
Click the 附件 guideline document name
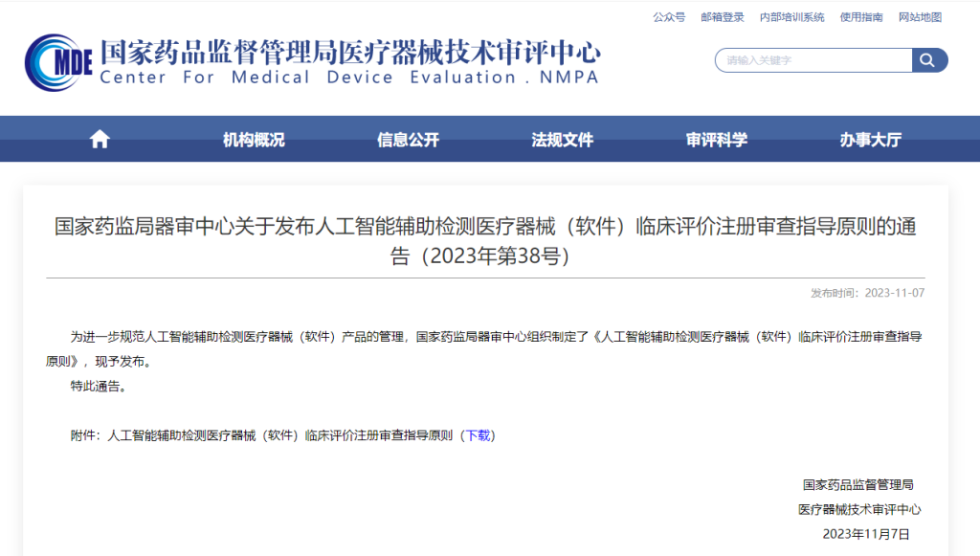click(x=280, y=435)
